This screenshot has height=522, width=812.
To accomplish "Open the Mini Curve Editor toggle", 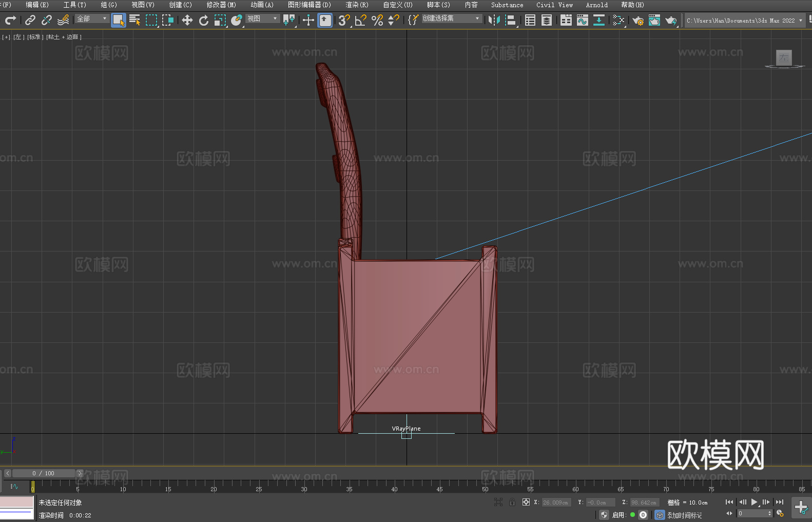I will click(x=14, y=486).
